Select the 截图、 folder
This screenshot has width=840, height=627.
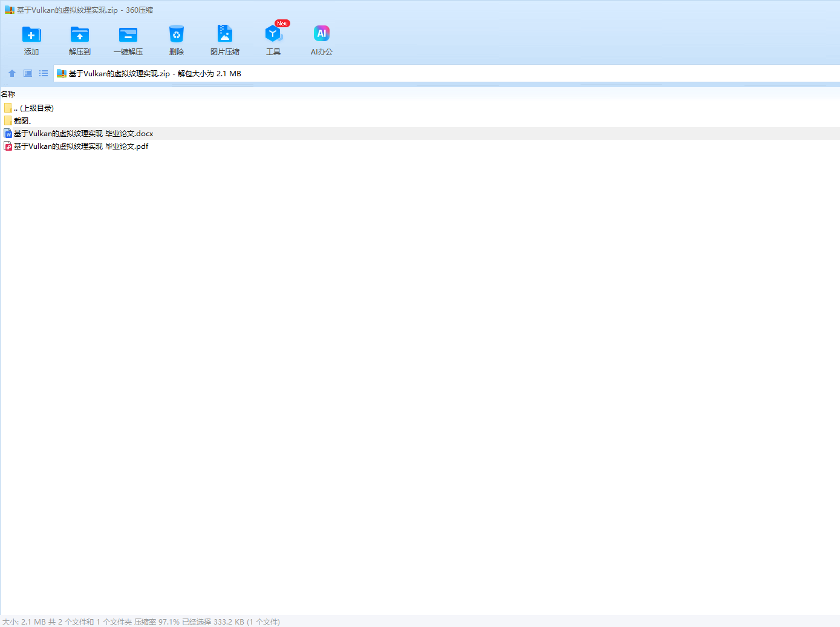(420, 120)
